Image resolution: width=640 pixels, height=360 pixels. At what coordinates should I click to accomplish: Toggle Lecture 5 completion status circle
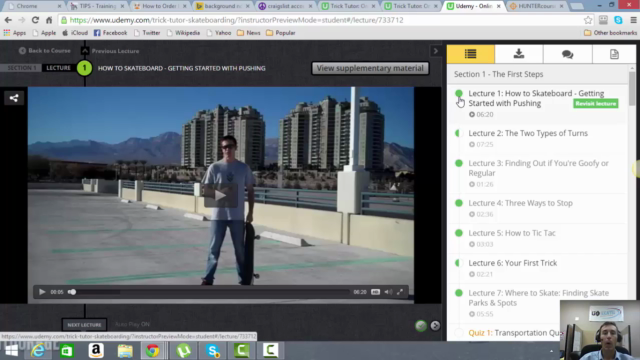point(459,233)
